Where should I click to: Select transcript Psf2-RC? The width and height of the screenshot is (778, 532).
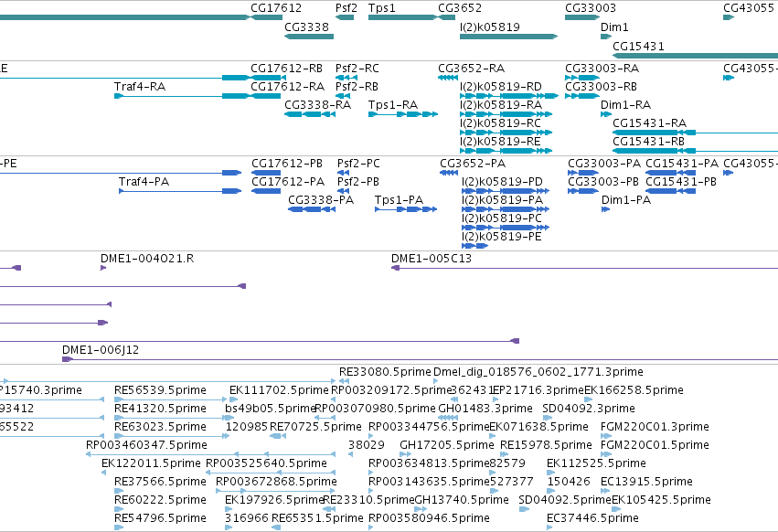point(357,68)
